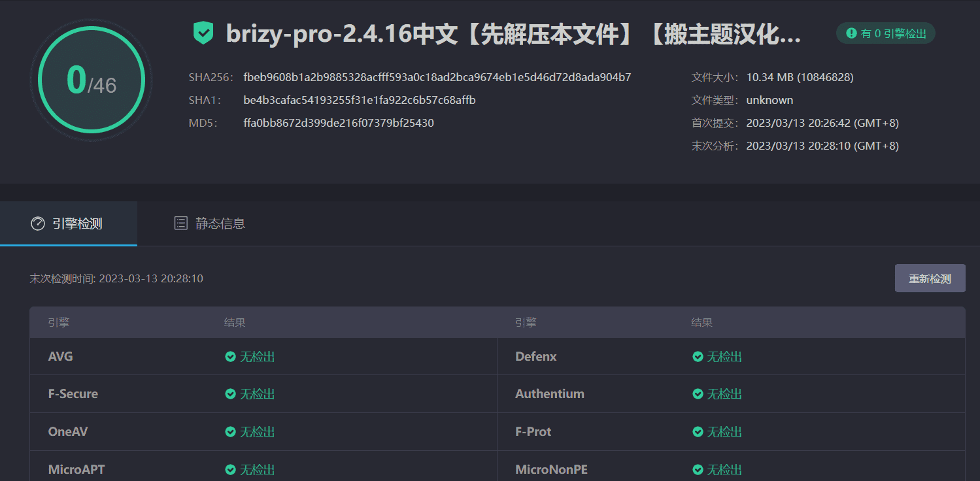Viewport: 980px width, 481px height.
Task: Click the Authentium engine name
Action: pyautogui.click(x=550, y=394)
